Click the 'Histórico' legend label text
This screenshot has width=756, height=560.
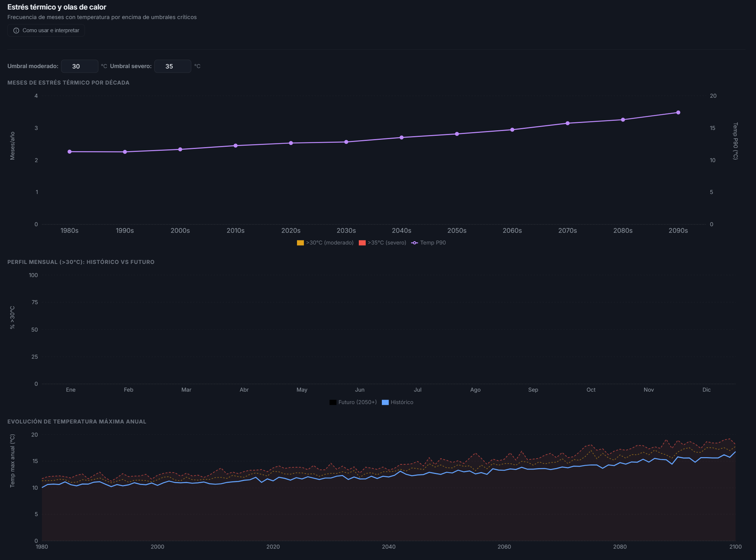click(x=402, y=403)
